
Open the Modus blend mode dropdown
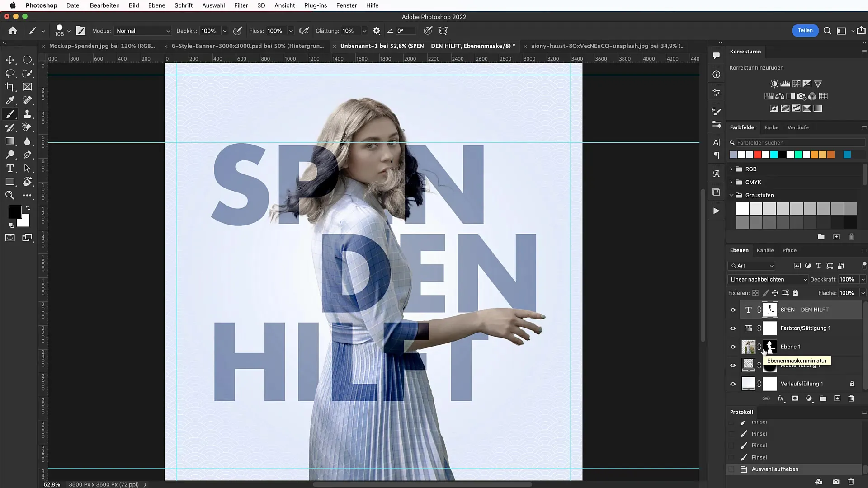(x=142, y=31)
